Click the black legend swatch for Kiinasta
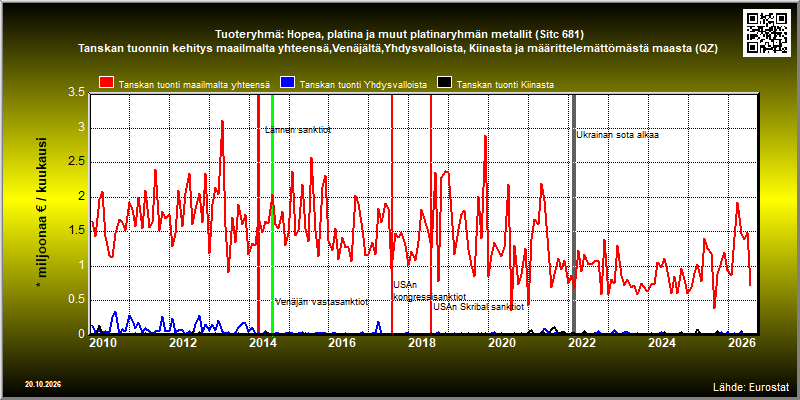 (x=444, y=84)
